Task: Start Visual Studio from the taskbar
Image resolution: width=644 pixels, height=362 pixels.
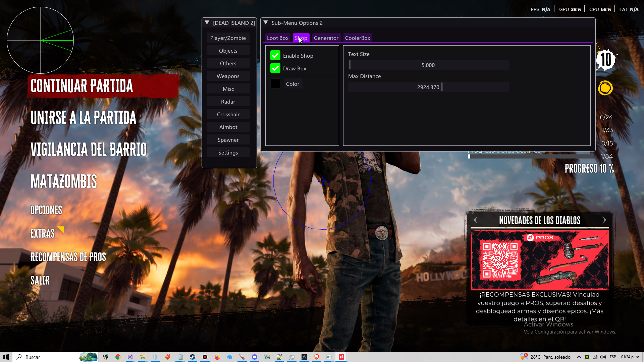Action: coord(130,357)
